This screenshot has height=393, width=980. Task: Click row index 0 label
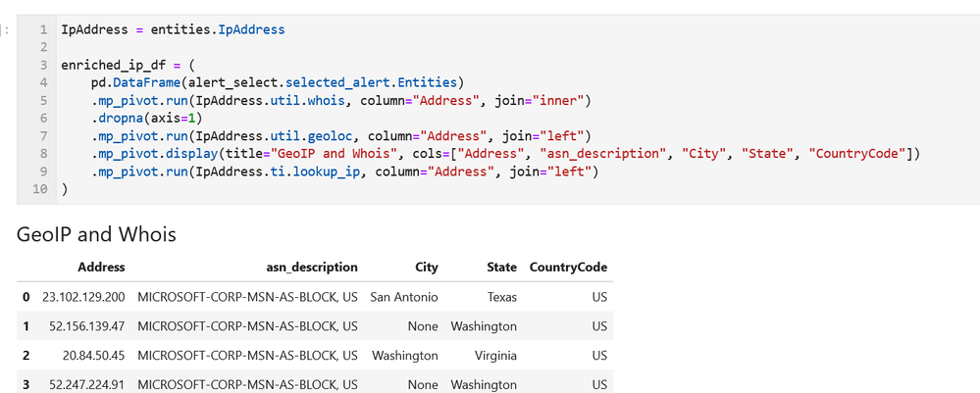pos(26,297)
